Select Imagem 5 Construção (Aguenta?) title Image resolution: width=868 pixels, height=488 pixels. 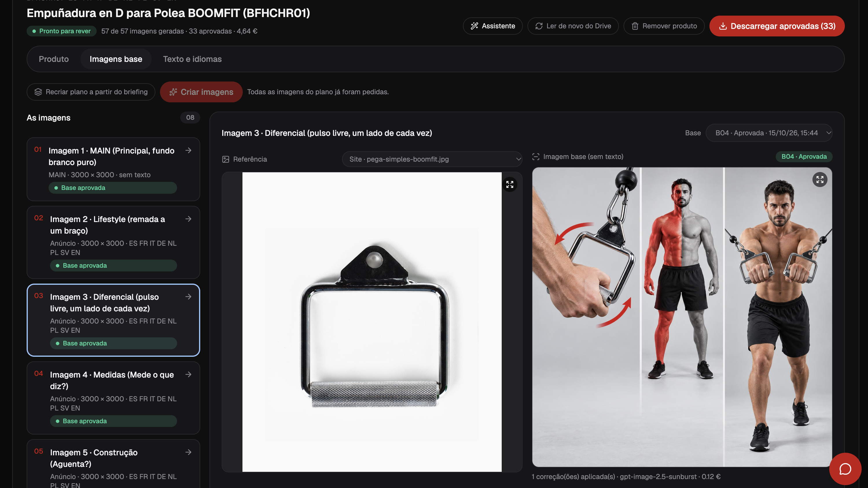coord(94,458)
